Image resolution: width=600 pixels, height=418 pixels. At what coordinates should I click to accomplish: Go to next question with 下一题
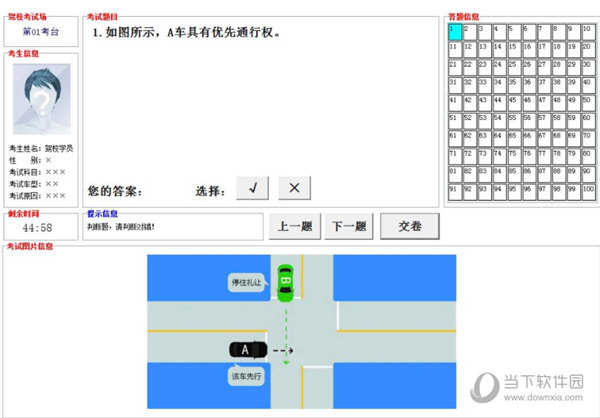pos(349,227)
